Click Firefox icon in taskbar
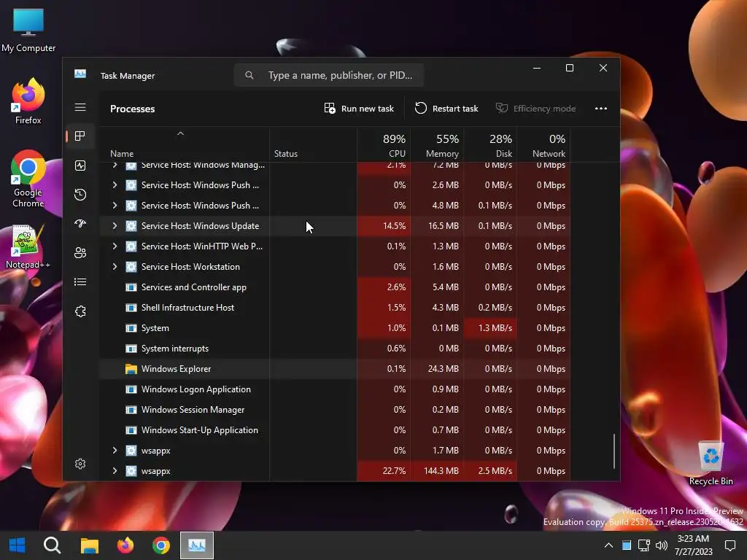Screen dimensions: 747x560 pos(125,545)
